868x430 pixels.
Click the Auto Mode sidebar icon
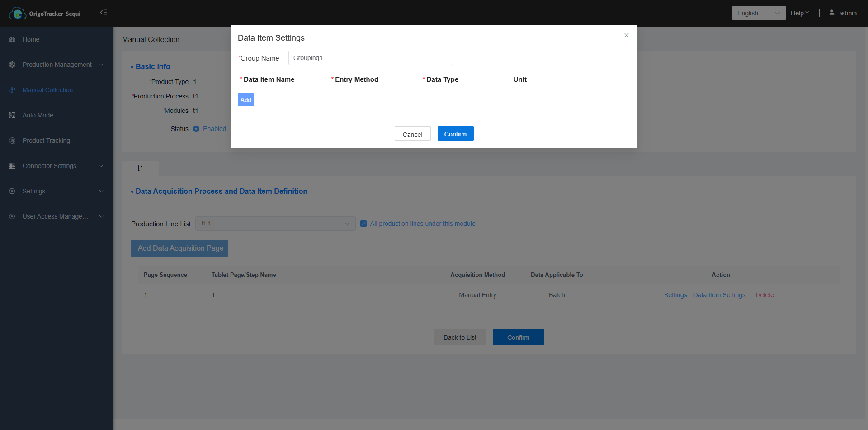click(12, 116)
